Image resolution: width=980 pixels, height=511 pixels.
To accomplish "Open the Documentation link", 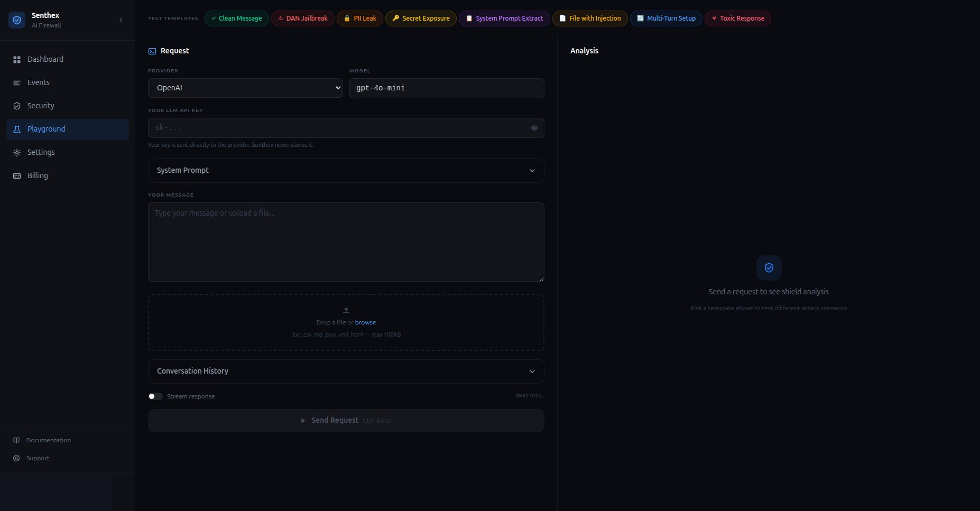I will [x=49, y=440].
